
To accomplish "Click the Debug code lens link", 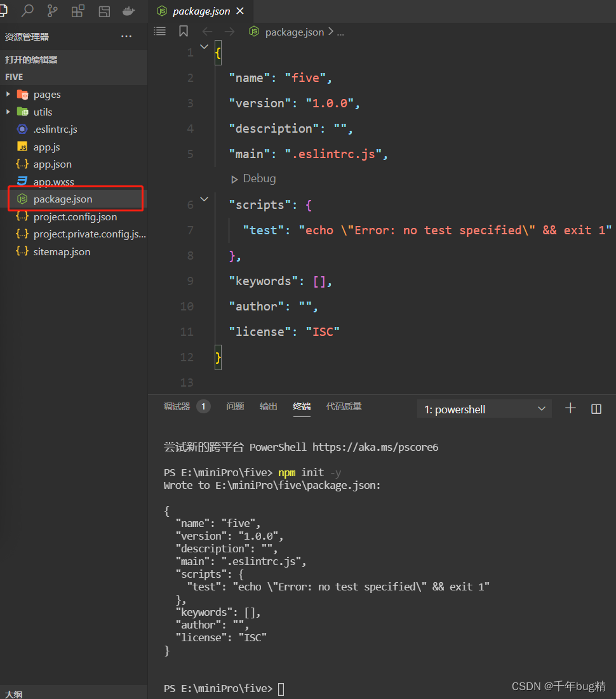I will pos(259,179).
